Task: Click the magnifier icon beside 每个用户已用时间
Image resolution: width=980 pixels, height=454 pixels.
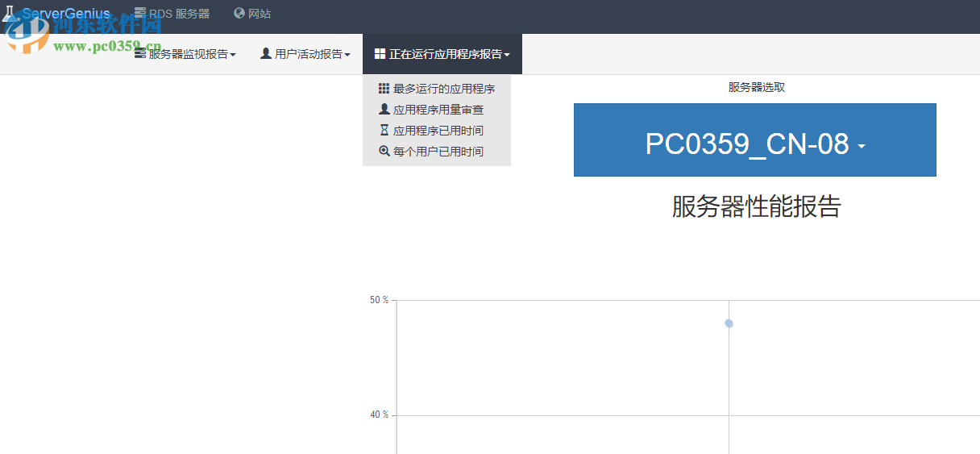Action: point(384,151)
